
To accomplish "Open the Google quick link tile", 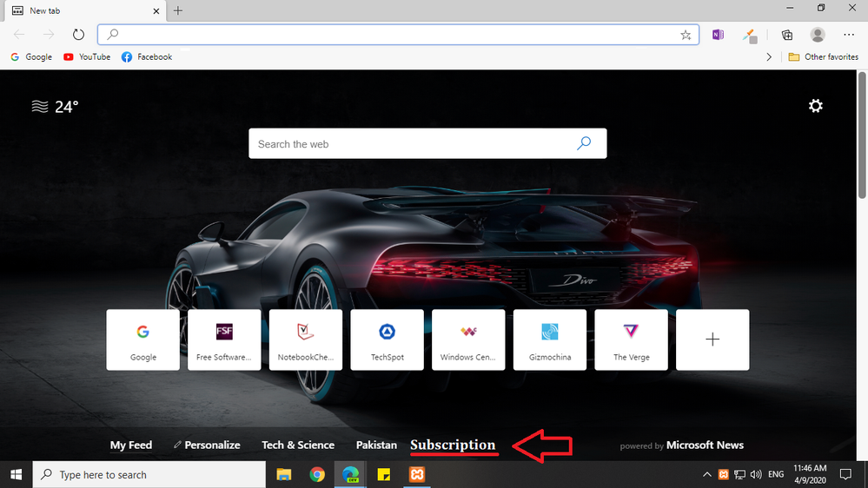I will click(x=142, y=340).
